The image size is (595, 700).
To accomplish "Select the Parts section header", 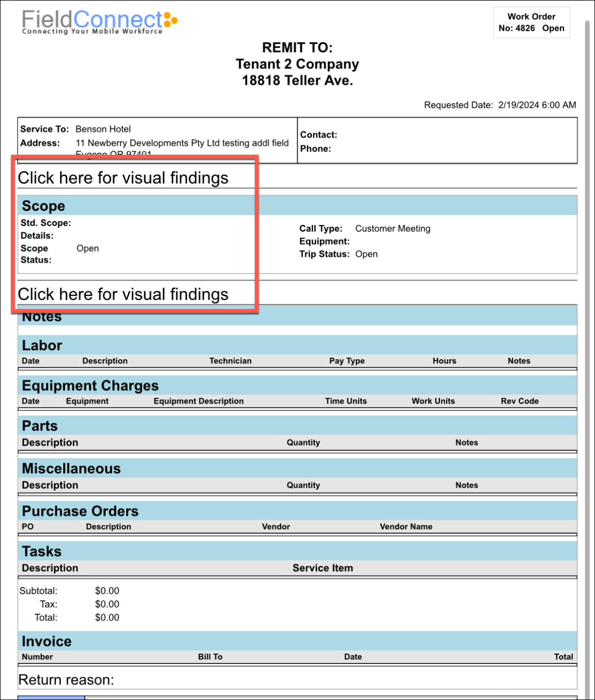I will coord(40,426).
